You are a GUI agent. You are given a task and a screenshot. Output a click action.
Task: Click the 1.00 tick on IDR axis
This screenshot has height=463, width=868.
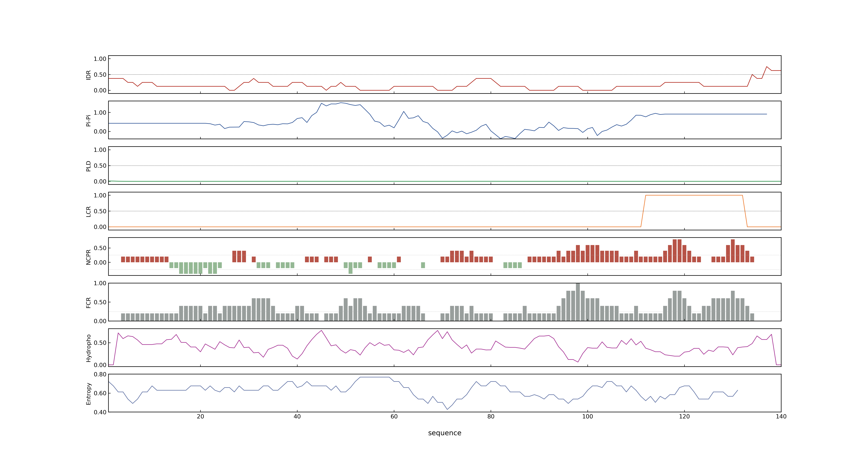click(100, 59)
